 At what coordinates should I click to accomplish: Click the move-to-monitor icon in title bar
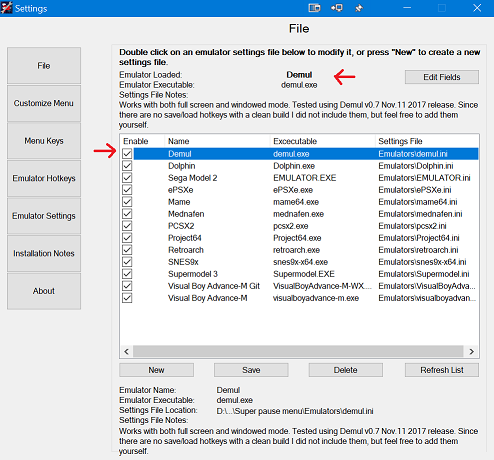coord(337,8)
